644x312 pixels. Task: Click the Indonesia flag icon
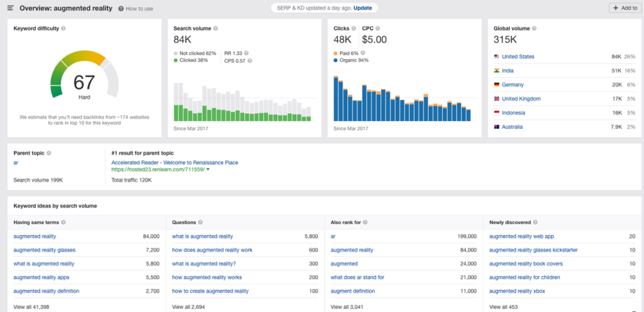click(497, 113)
